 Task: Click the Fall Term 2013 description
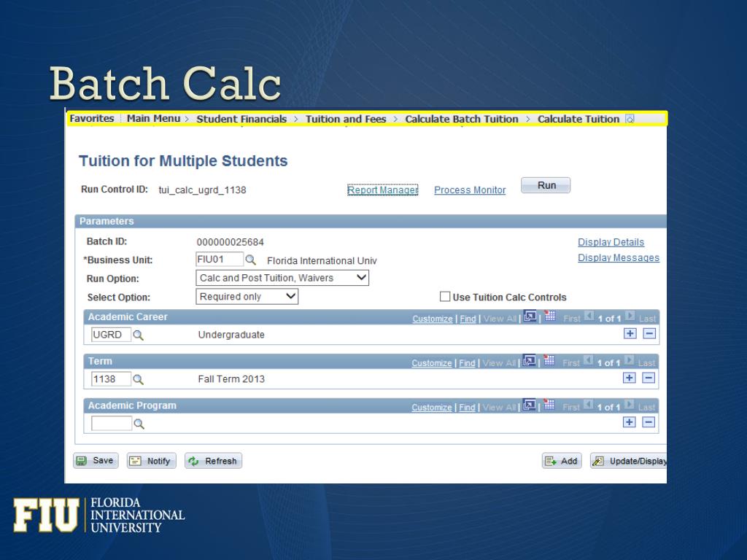point(231,379)
